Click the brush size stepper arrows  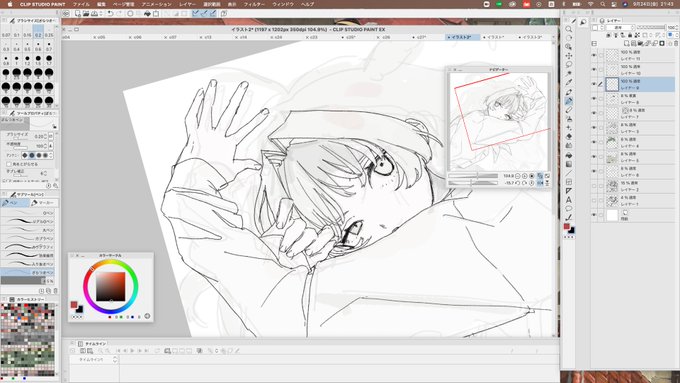[46, 136]
